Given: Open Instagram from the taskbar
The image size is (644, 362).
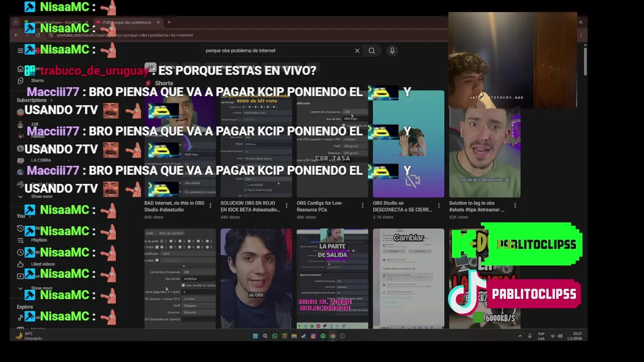Looking at the screenshot, I should coord(313,336).
